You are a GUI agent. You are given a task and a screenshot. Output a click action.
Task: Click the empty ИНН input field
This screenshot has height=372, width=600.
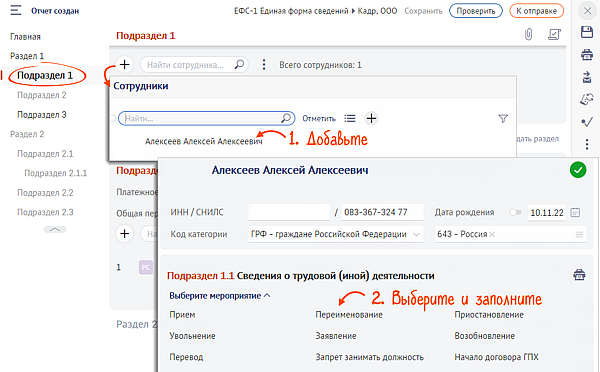coord(289,212)
